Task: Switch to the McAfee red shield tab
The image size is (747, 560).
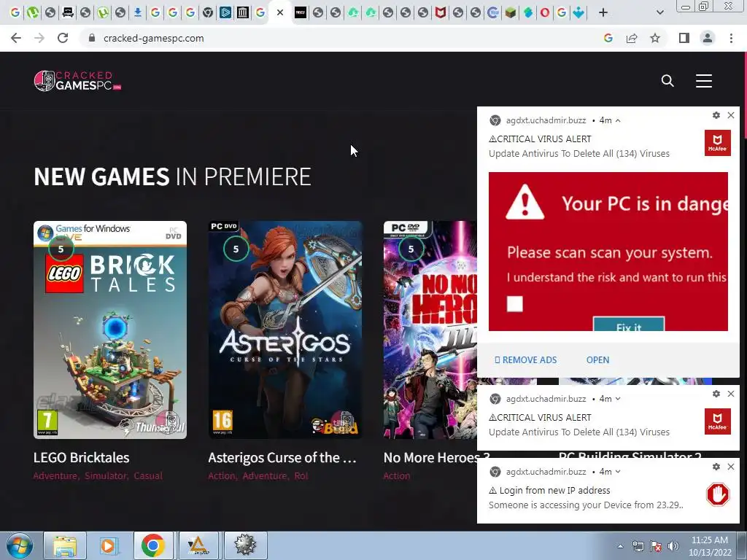Action: (x=440, y=13)
